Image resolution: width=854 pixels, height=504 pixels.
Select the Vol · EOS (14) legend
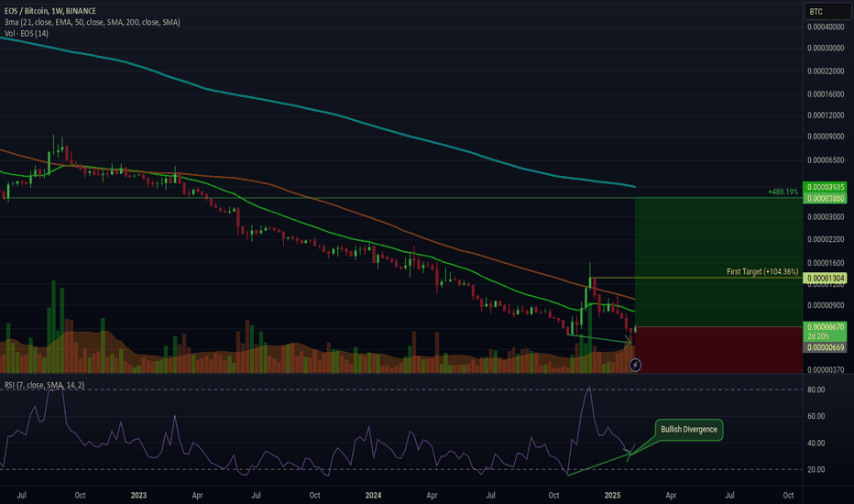tap(27, 34)
